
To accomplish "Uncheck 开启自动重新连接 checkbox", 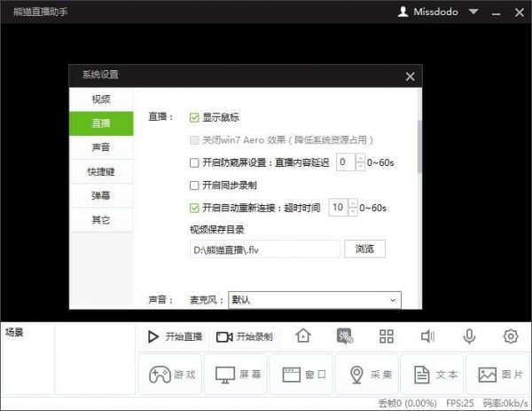I will click(x=195, y=209).
